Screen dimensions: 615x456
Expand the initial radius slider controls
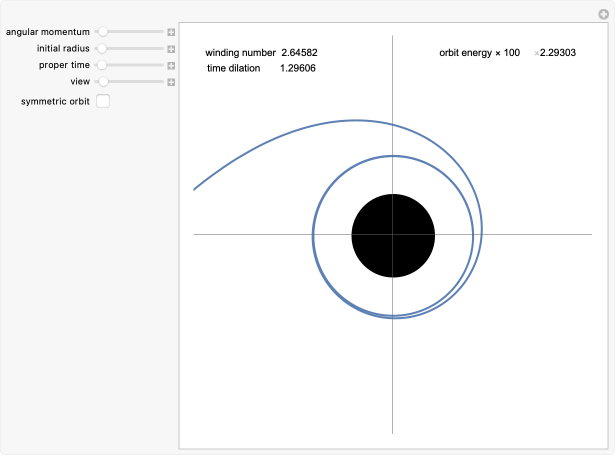point(171,48)
